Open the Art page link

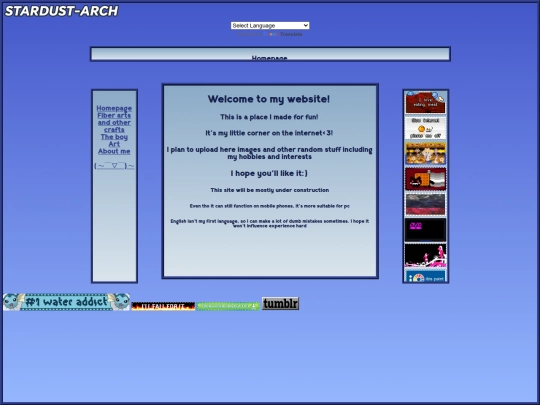click(x=114, y=144)
